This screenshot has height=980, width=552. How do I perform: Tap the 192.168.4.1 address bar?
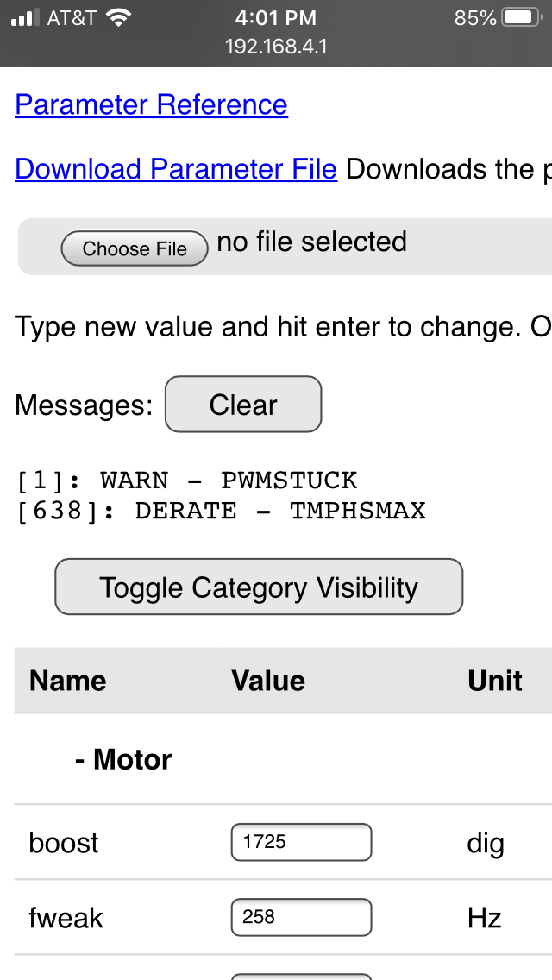276,46
